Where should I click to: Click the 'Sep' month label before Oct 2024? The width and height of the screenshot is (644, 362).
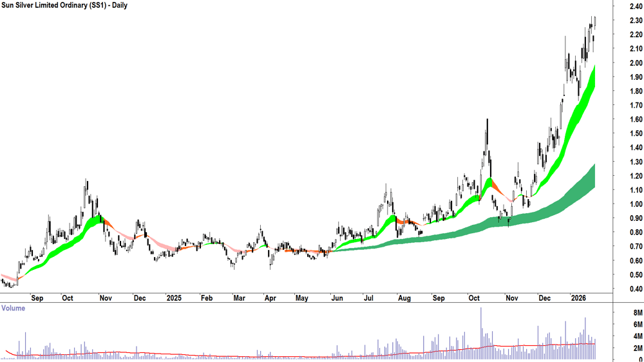tap(37, 298)
